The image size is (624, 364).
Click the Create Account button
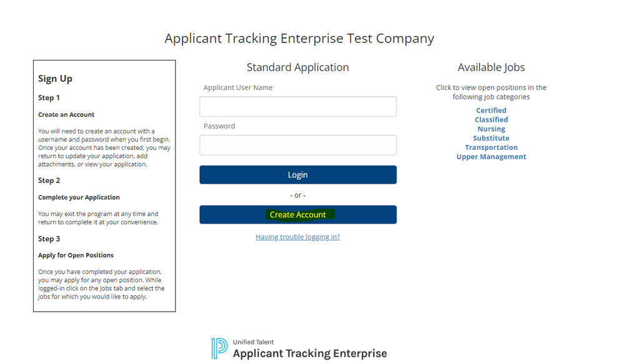(x=298, y=215)
